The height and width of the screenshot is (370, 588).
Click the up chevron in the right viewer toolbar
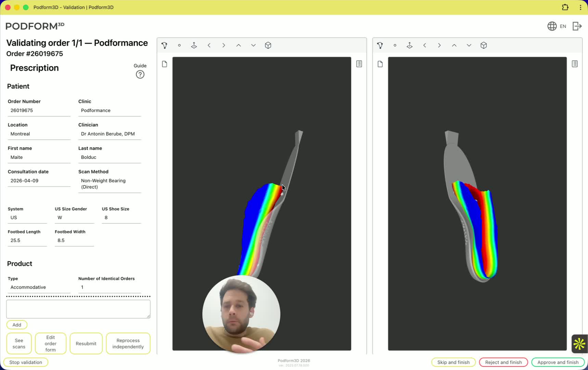(x=454, y=45)
